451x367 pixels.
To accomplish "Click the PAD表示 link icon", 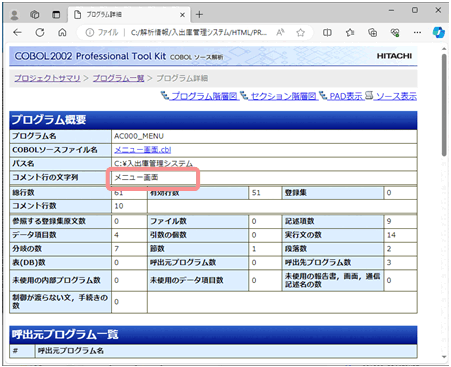I will [x=323, y=96].
